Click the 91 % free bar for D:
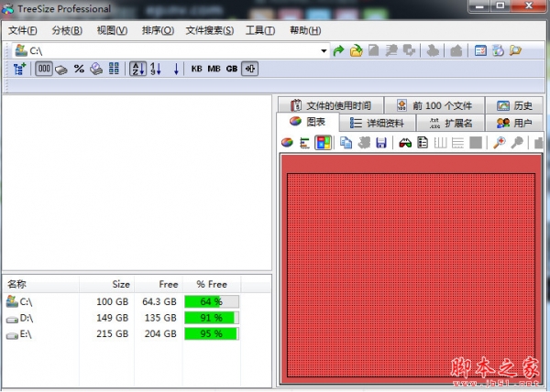550x392 pixels. 212,318
